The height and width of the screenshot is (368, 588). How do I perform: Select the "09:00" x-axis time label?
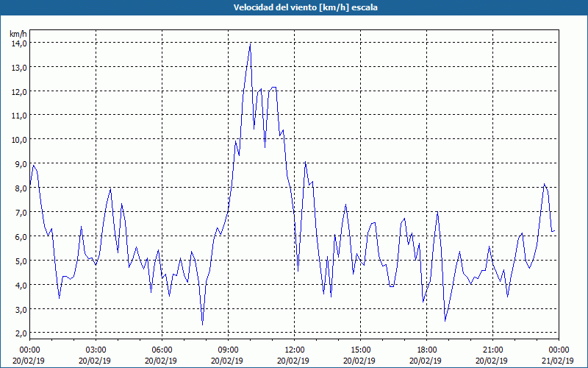[228, 350]
